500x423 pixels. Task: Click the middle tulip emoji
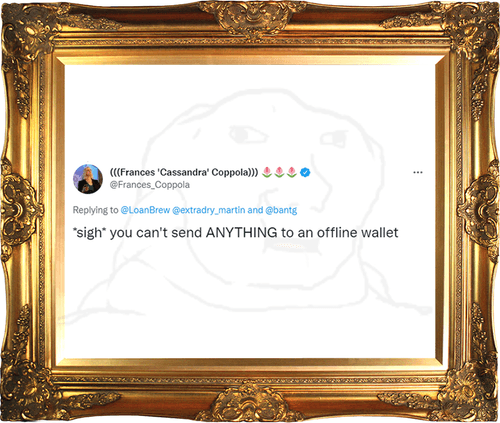[x=279, y=172]
